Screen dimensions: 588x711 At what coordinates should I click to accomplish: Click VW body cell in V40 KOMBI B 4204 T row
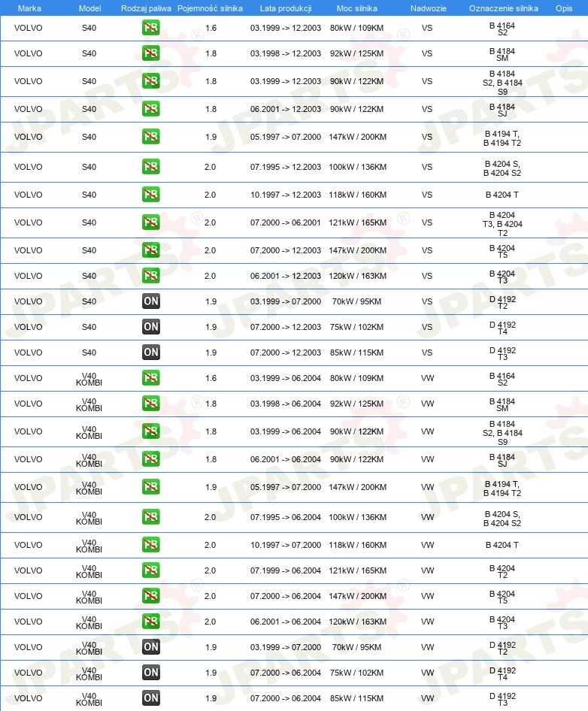427,545
